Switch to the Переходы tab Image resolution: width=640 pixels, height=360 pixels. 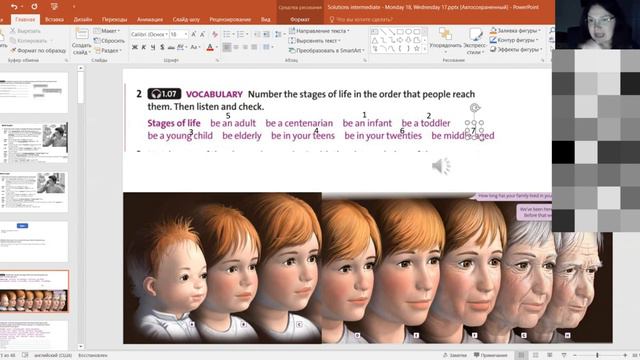click(114, 19)
